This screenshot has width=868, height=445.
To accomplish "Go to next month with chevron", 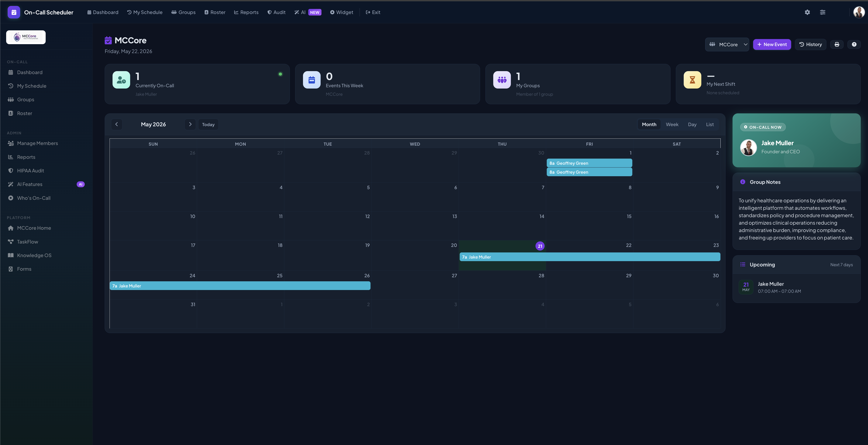I will (x=190, y=124).
